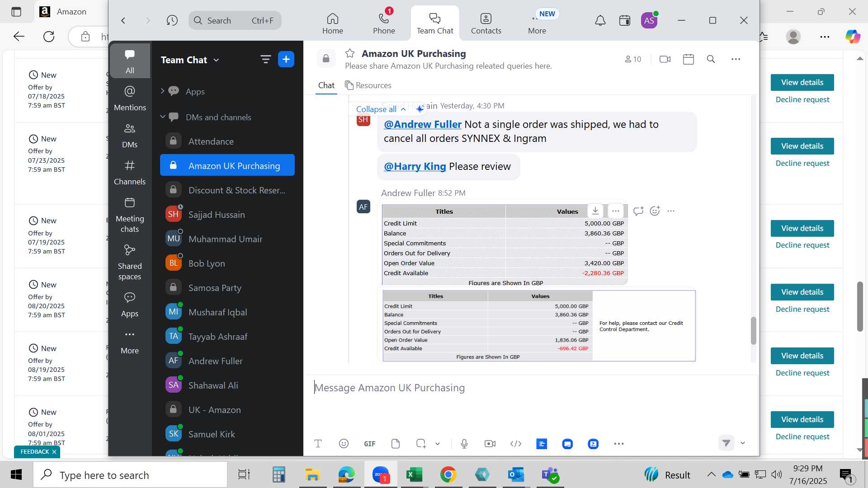Image resolution: width=868 pixels, height=488 pixels.
Task: Click the chat message scrollbar
Action: pyautogui.click(x=753, y=331)
